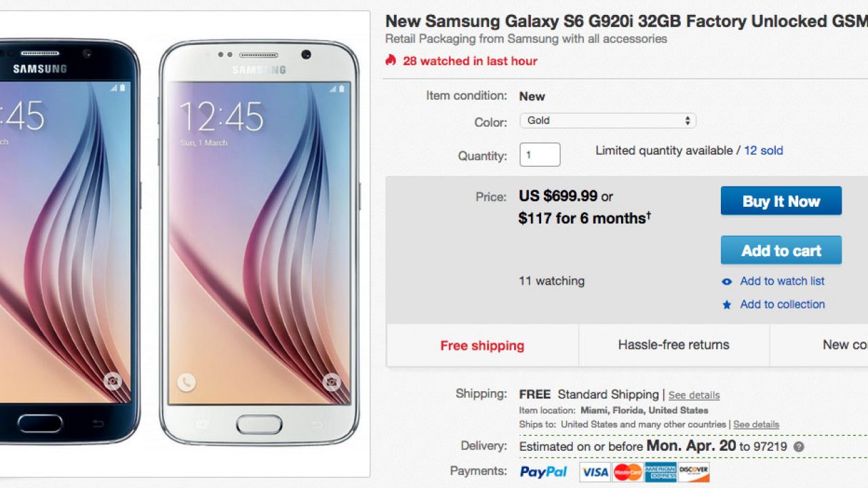Click the help icon next to 97219
Viewport: 868px width, 488px height.
(799, 447)
